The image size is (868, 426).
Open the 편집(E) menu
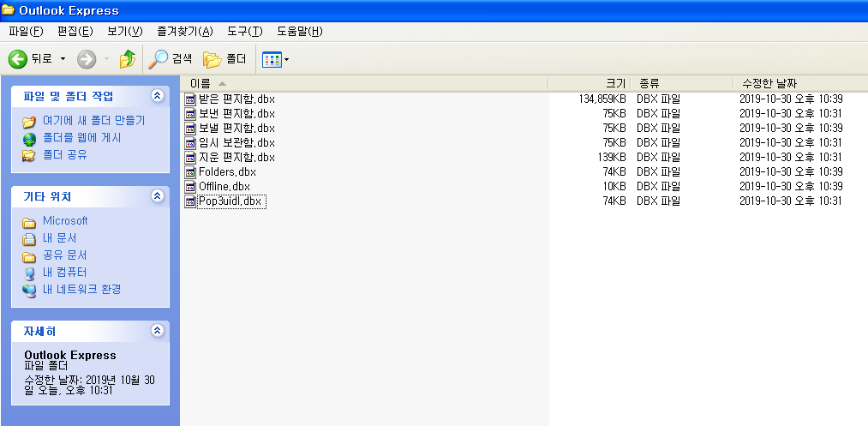point(75,32)
